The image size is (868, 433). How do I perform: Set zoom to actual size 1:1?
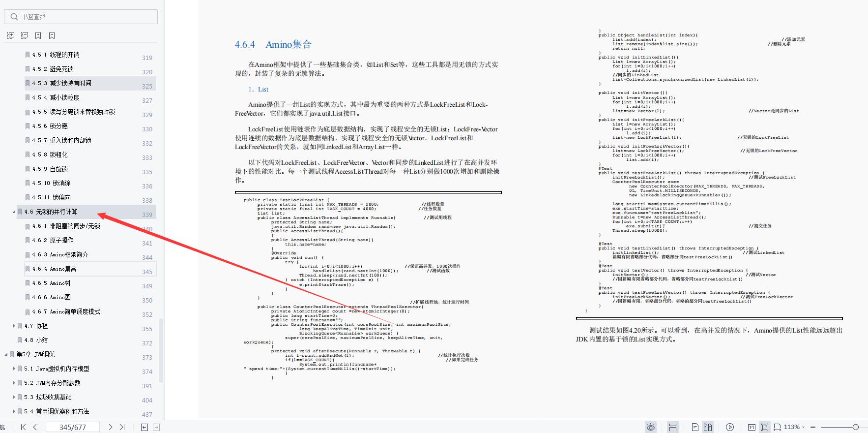(x=752, y=427)
